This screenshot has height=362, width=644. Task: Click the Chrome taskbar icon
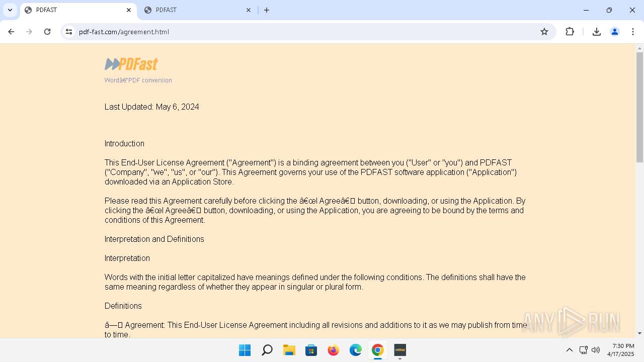click(378, 350)
